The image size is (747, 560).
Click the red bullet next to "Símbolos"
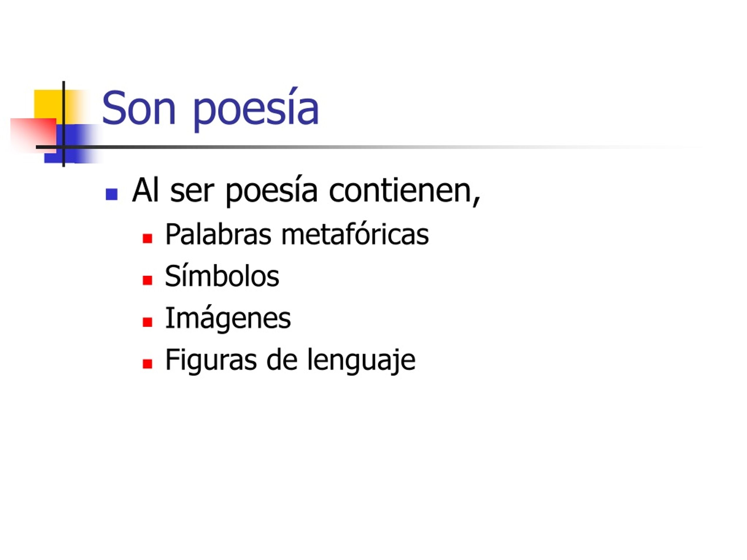pos(147,280)
